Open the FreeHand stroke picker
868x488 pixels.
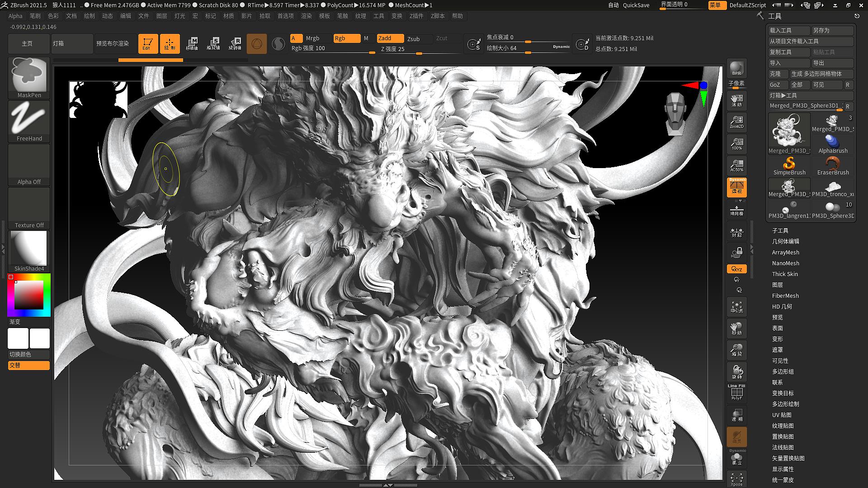pos(29,121)
